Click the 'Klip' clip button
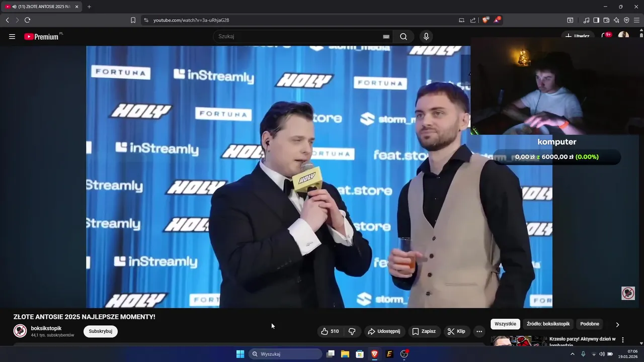Viewport: 644px width, 362px height. tap(456, 331)
